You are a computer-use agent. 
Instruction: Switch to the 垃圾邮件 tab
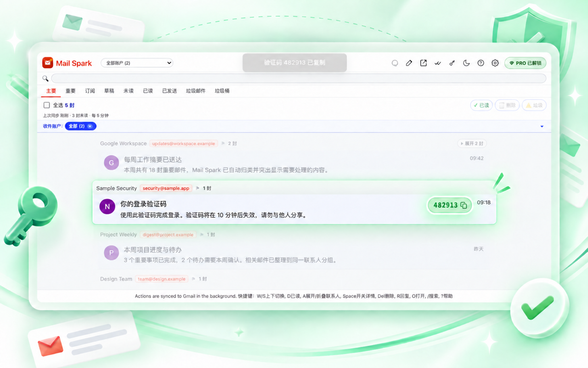(196, 91)
